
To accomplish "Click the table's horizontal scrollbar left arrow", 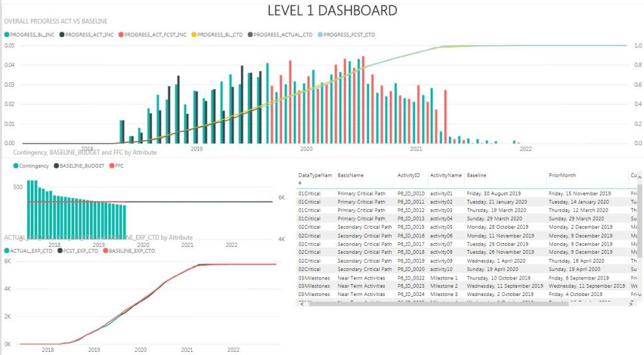I will tap(302, 303).
